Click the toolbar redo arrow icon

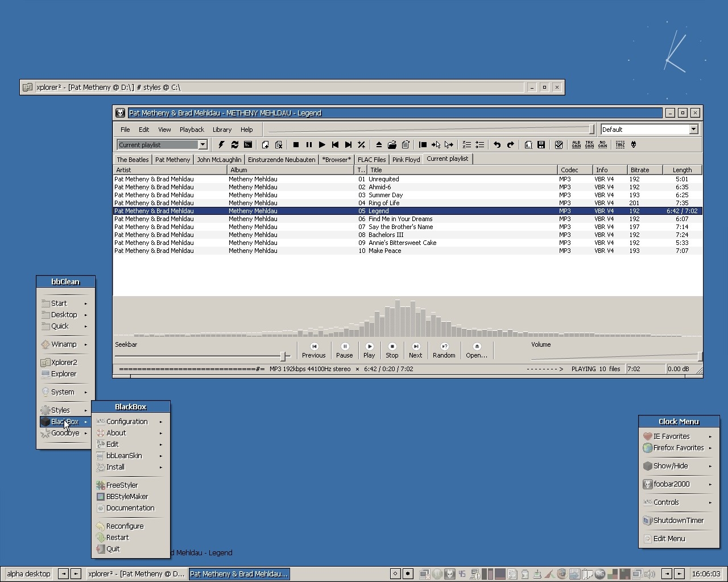(x=510, y=145)
